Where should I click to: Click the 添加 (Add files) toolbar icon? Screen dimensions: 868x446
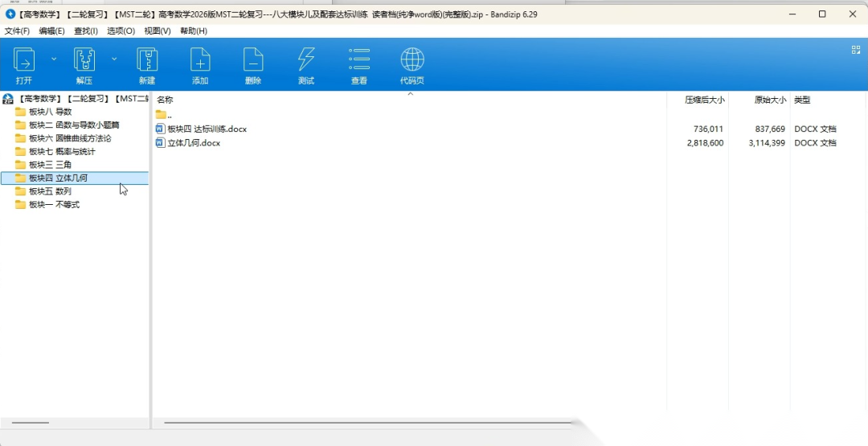coord(200,61)
